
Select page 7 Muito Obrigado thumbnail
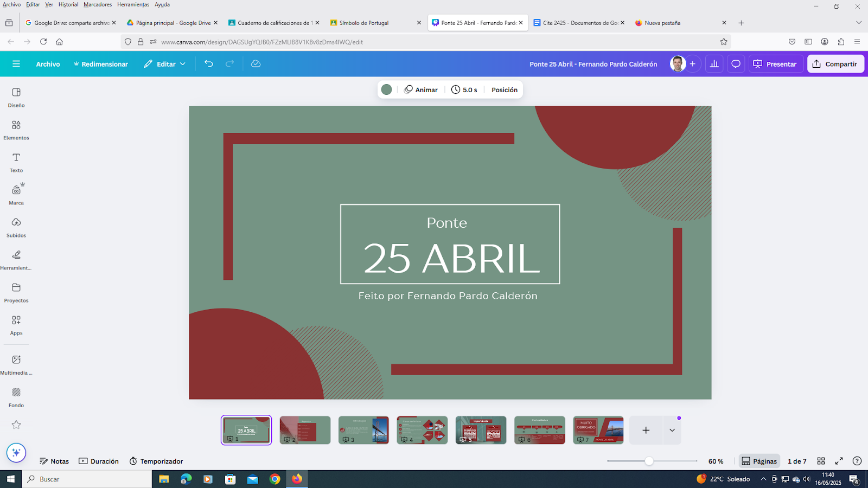[598, 430]
